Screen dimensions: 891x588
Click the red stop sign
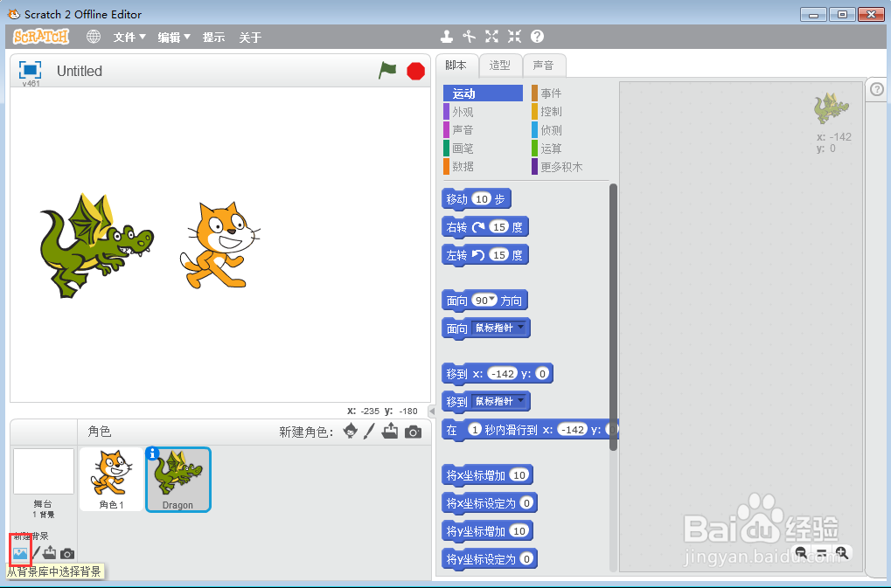coord(414,71)
